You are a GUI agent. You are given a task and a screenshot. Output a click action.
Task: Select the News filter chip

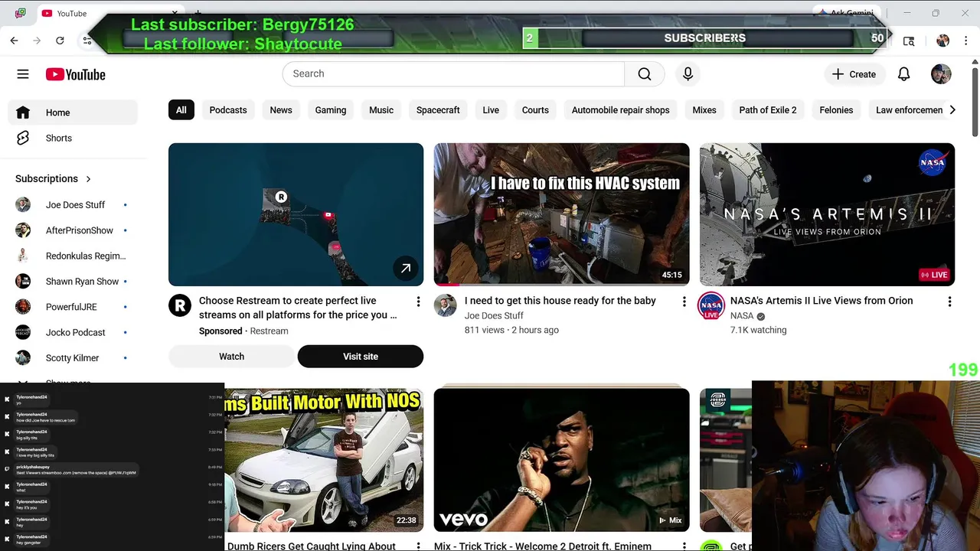[x=281, y=109]
